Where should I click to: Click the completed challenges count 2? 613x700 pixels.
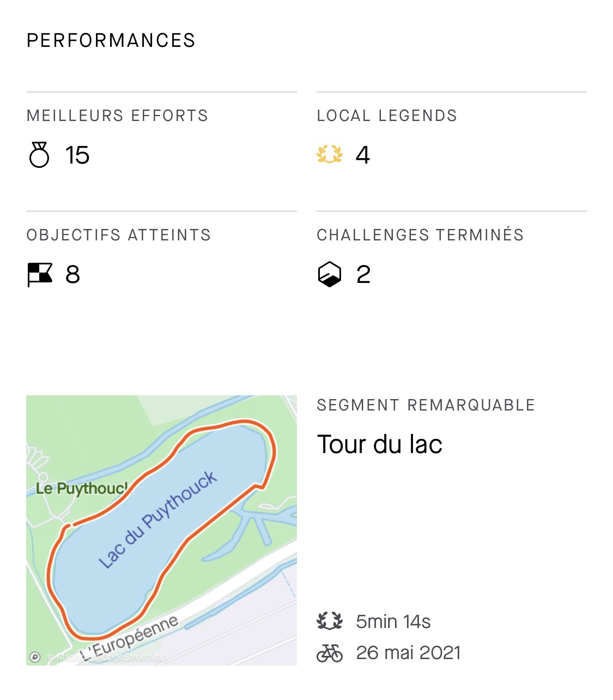pos(363,275)
